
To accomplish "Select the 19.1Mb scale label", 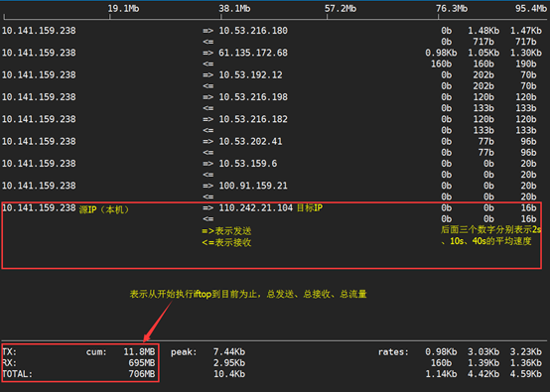I will point(123,8).
